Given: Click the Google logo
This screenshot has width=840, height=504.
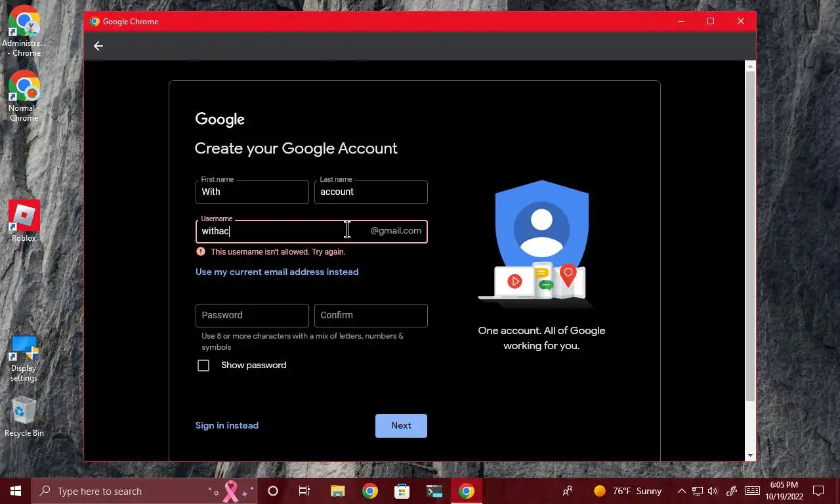Looking at the screenshot, I should pyautogui.click(x=220, y=119).
